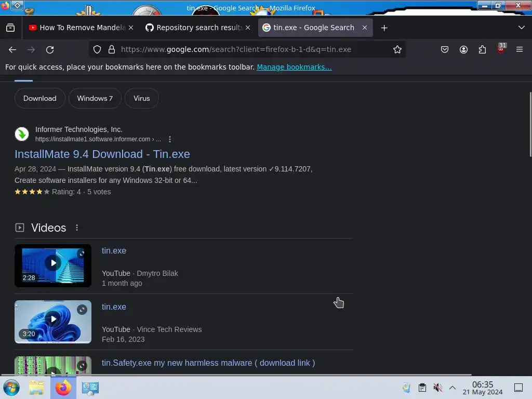532x399 pixels.
Task: Click the Rating: 4 · 5 votes text
Action: click(x=82, y=192)
